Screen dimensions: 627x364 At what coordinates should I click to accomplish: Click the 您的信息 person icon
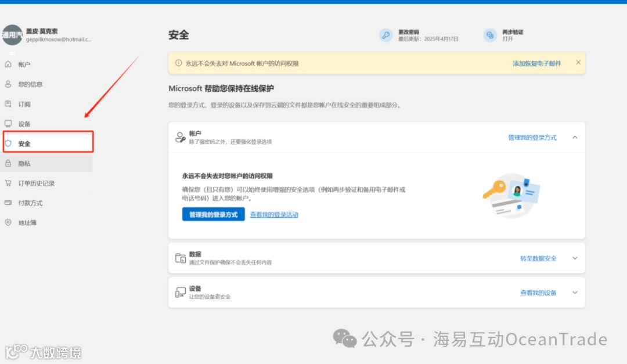tap(8, 84)
